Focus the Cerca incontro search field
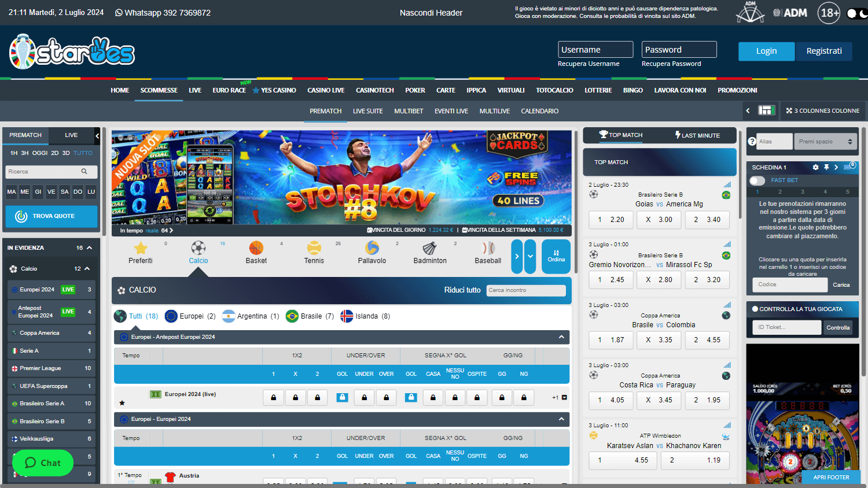 tap(525, 290)
